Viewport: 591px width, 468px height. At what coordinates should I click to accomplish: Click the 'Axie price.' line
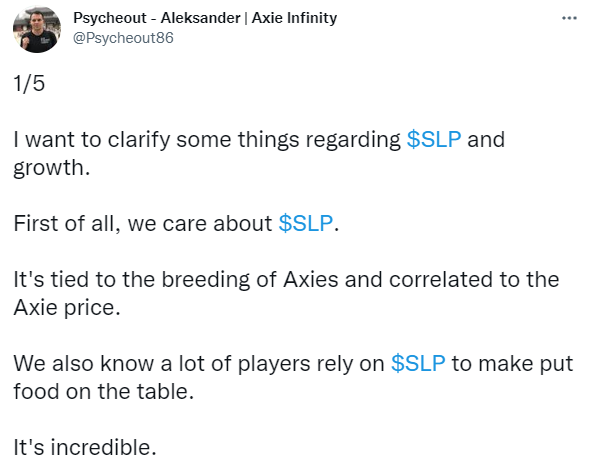[67, 308]
